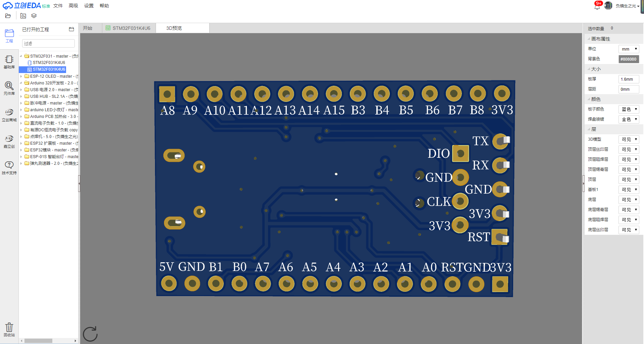This screenshot has width=644, height=344.
Task: Open the 回收站 recycle bin icon
Action: click(x=9, y=329)
